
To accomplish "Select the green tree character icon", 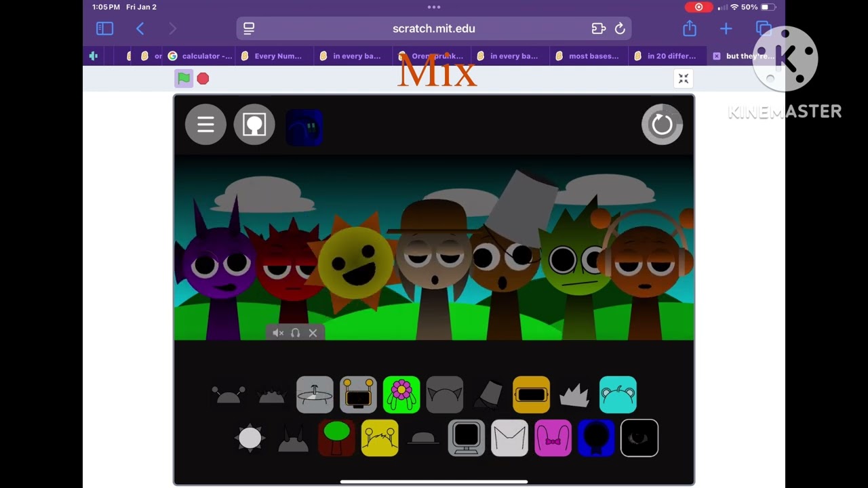I will pyautogui.click(x=336, y=438).
